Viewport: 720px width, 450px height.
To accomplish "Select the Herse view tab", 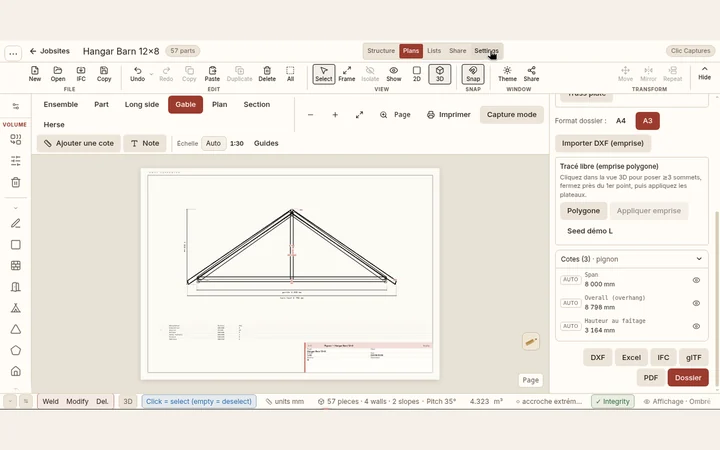I will [x=54, y=124].
